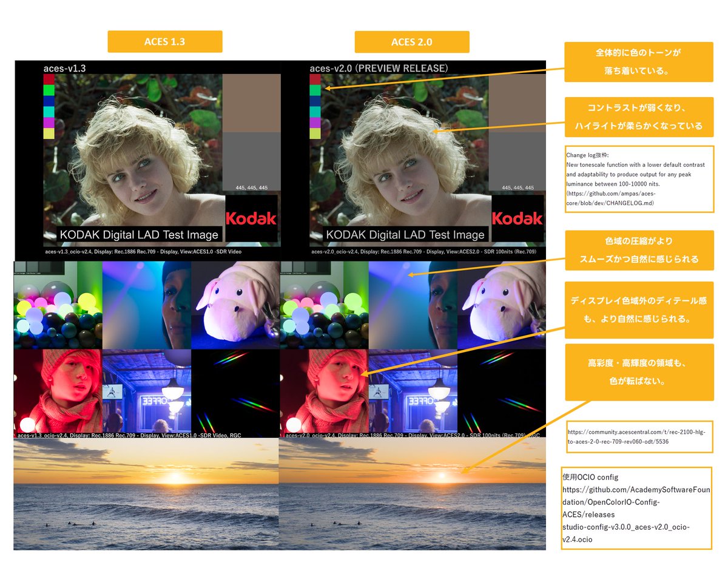728x568 pixels.
Task: Select the green swatch in the aces-v1.3 image
Action: tap(49, 90)
